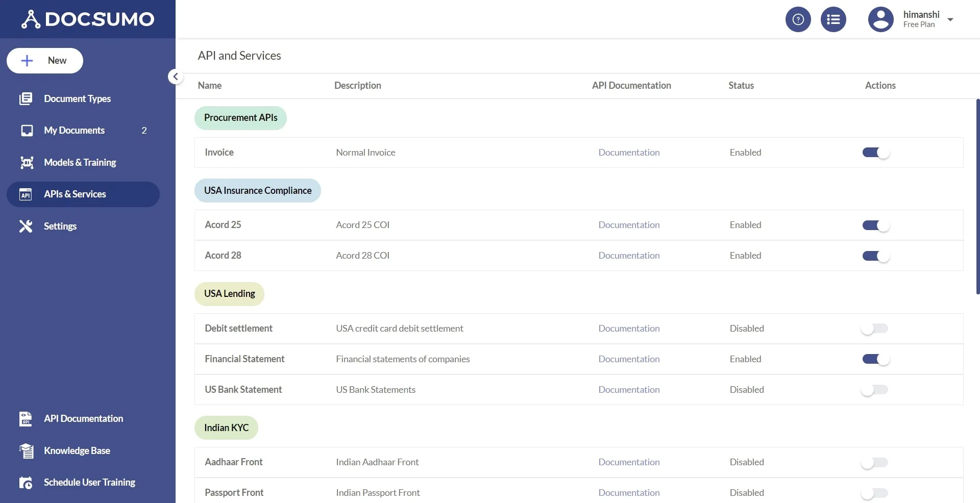Enable the Debit settlement API
The image size is (980, 503).
[874, 329]
